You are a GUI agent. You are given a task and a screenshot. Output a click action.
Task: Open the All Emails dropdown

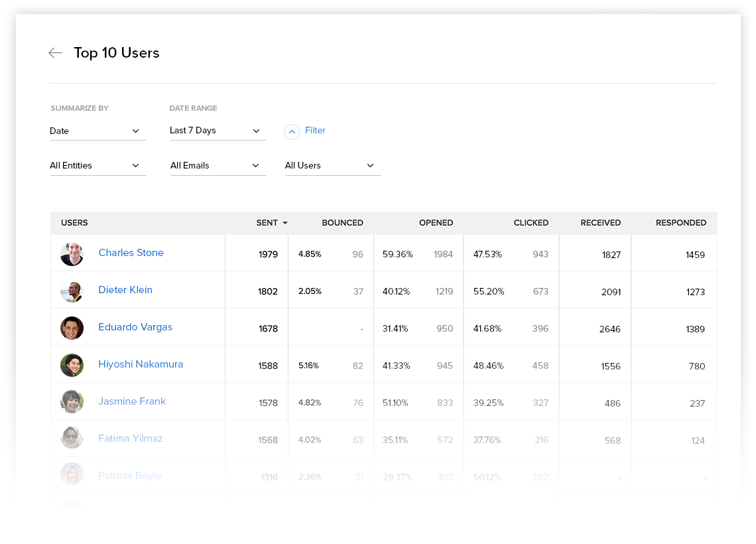click(218, 166)
